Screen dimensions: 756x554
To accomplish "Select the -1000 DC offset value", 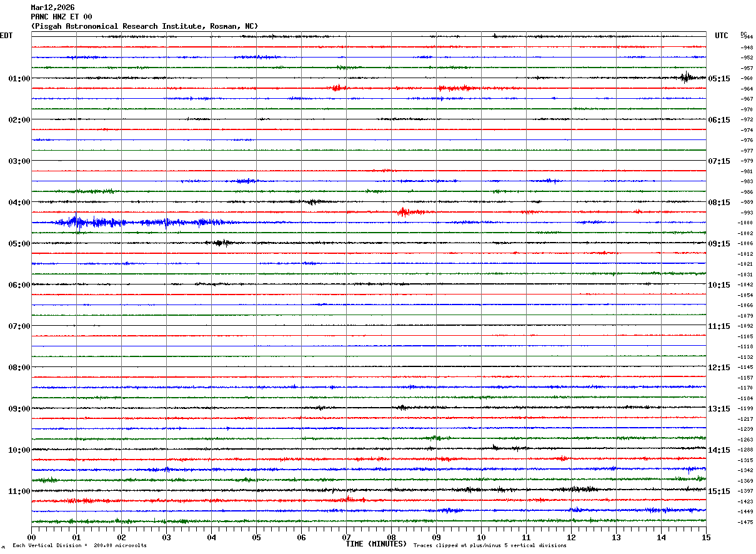I will click(747, 223).
